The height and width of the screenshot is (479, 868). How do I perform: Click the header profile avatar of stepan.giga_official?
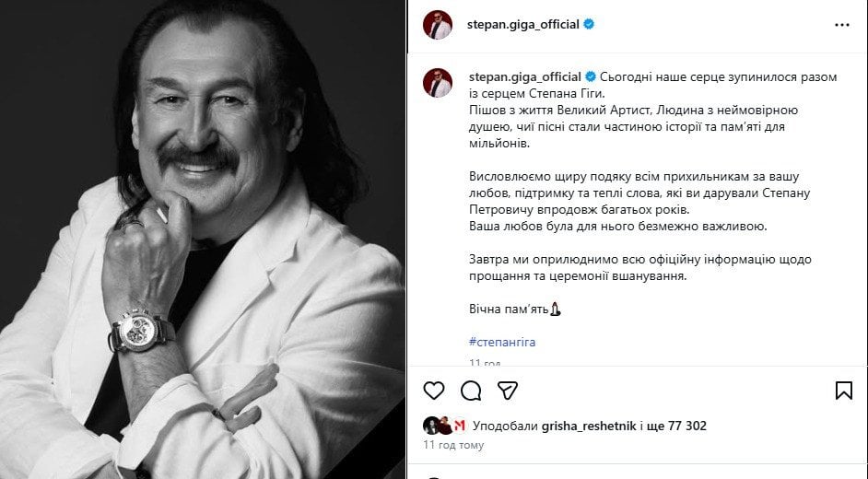point(438,25)
